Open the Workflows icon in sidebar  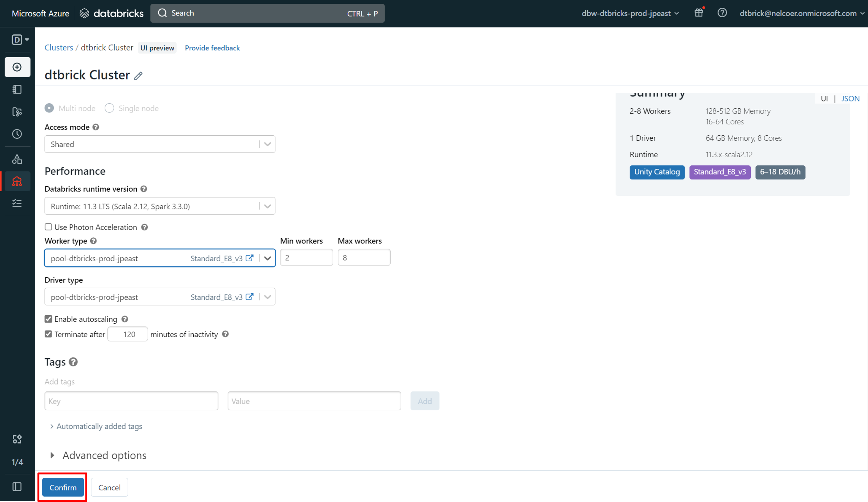17,203
